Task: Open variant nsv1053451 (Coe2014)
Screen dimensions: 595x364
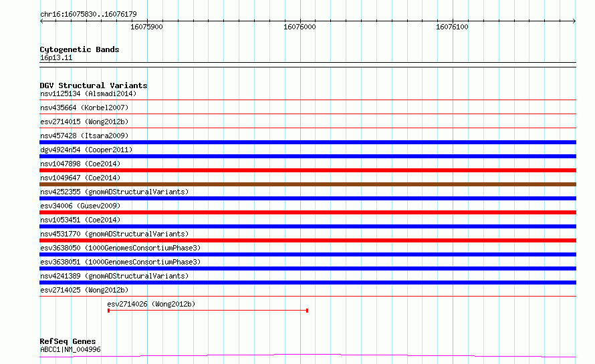Action: 80,220
